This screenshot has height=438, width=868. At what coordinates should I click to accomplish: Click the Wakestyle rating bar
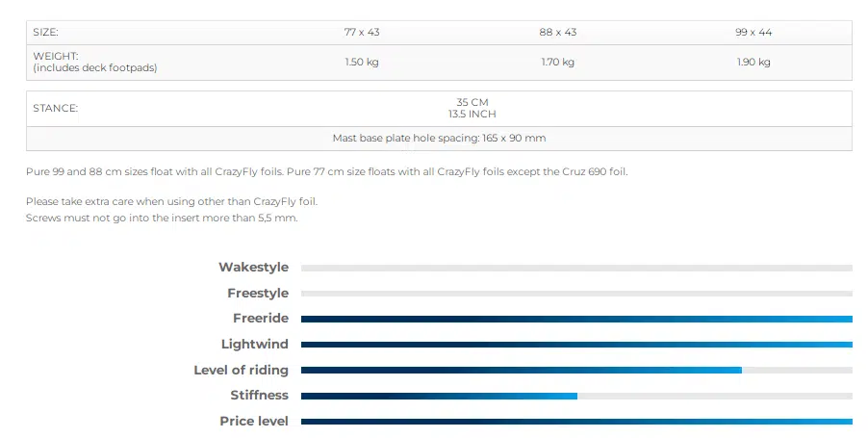pyautogui.click(x=576, y=268)
